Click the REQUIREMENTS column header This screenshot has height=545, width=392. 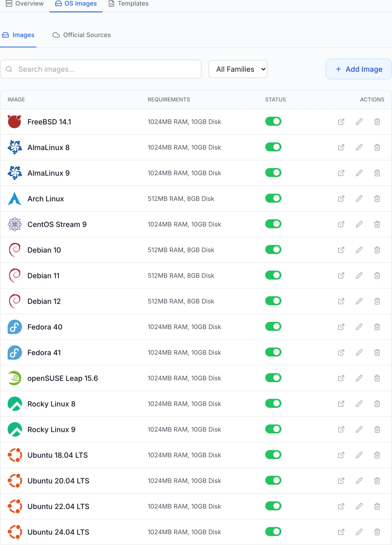pos(169,100)
